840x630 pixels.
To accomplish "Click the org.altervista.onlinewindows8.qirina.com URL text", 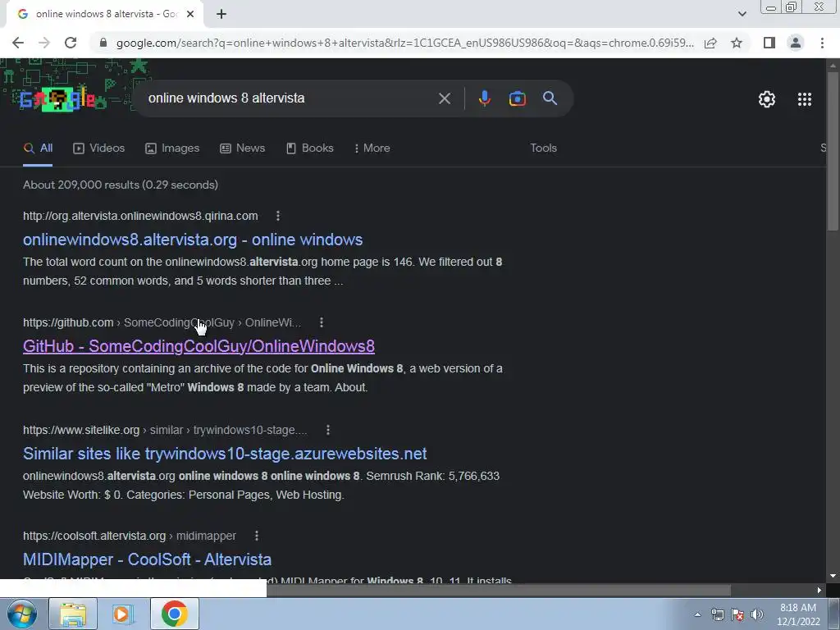I will pyautogui.click(x=140, y=216).
